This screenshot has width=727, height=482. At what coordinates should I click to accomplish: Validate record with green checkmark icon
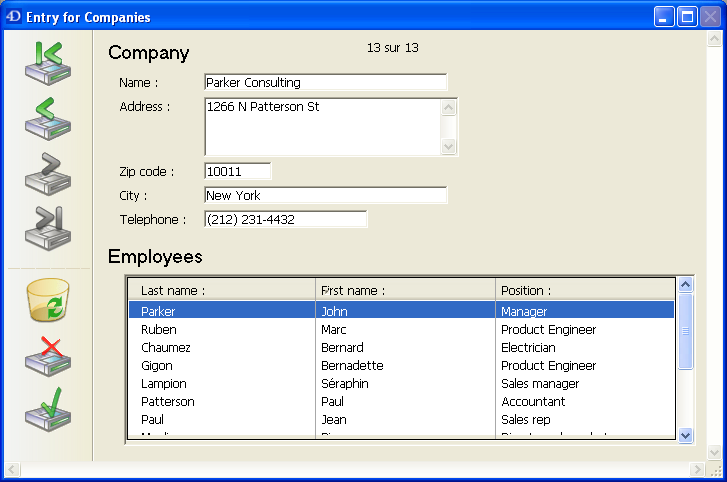(47, 410)
